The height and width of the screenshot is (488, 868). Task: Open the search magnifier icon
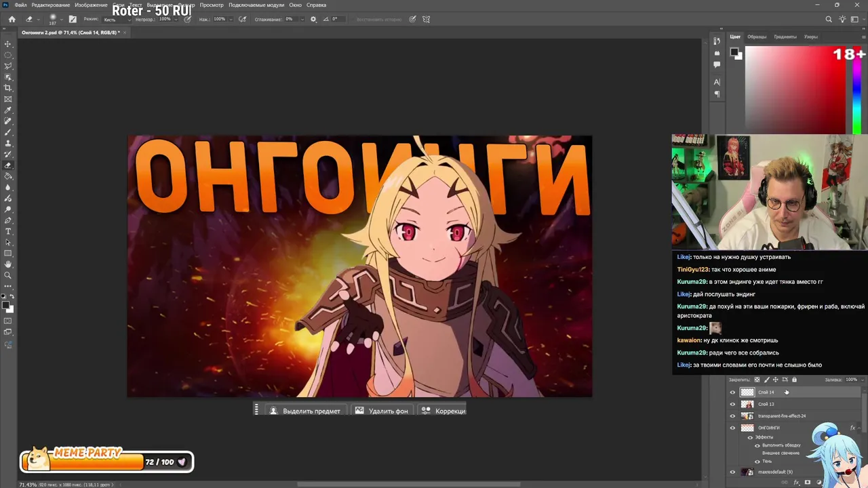point(829,19)
